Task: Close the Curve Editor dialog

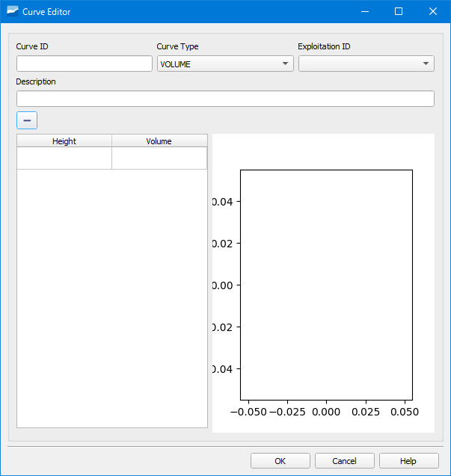Action: [x=433, y=11]
